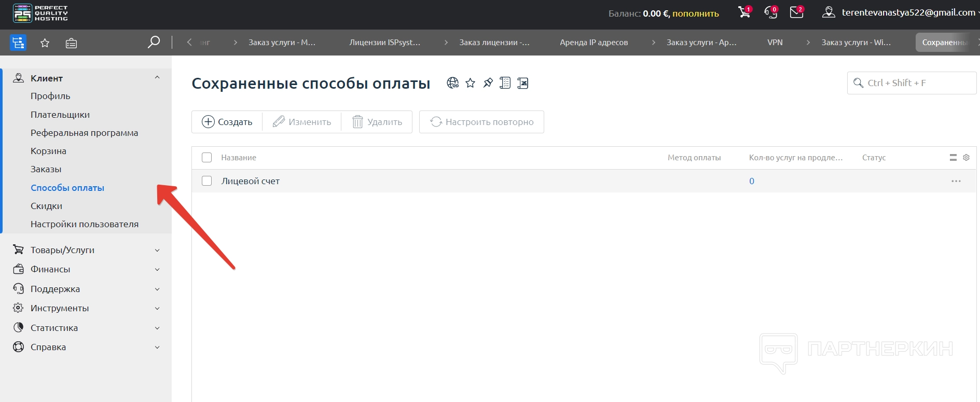This screenshot has height=402, width=980.
Task: Switch to the Лицензии ISPsyst… tab
Action: pos(385,43)
